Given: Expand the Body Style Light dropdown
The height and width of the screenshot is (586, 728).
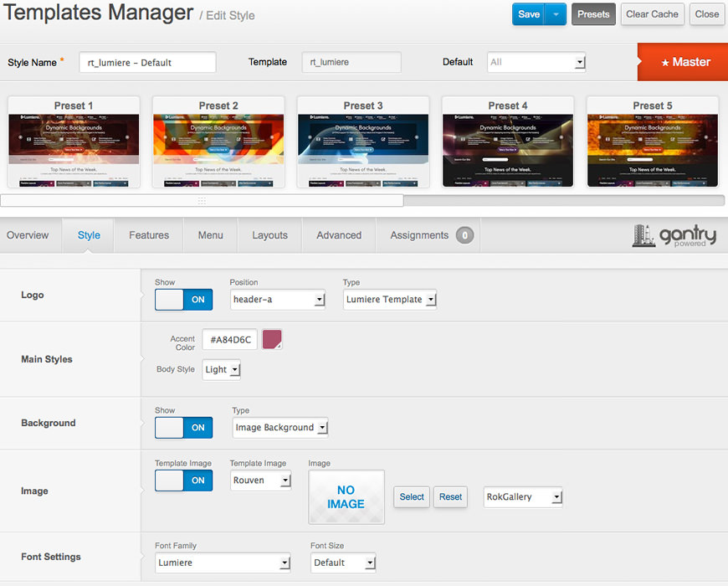Looking at the screenshot, I should [x=222, y=370].
